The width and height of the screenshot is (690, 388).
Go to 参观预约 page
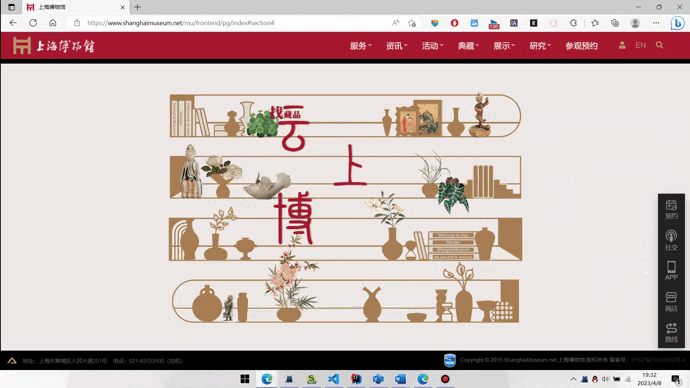tap(581, 46)
